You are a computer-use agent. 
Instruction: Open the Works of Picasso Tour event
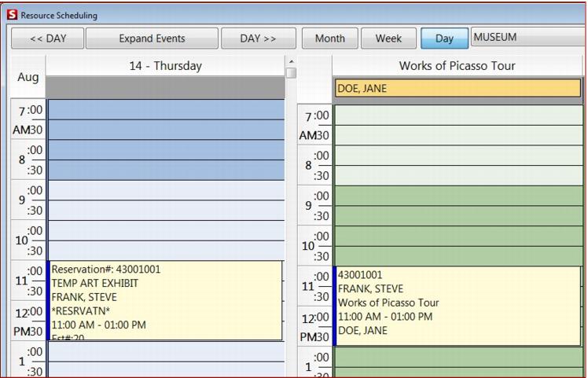click(x=457, y=305)
